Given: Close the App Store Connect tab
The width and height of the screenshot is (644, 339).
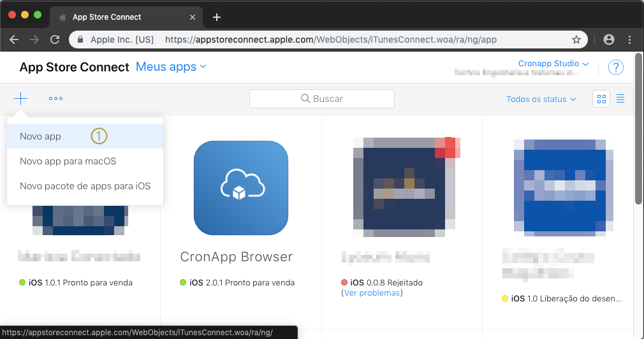Looking at the screenshot, I should pos(192,17).
